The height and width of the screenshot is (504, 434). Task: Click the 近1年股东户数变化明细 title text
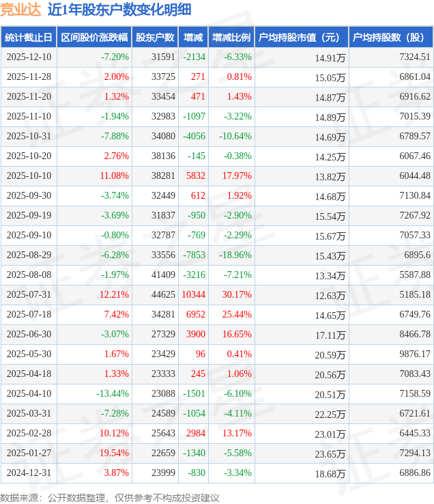coord(119,10)
